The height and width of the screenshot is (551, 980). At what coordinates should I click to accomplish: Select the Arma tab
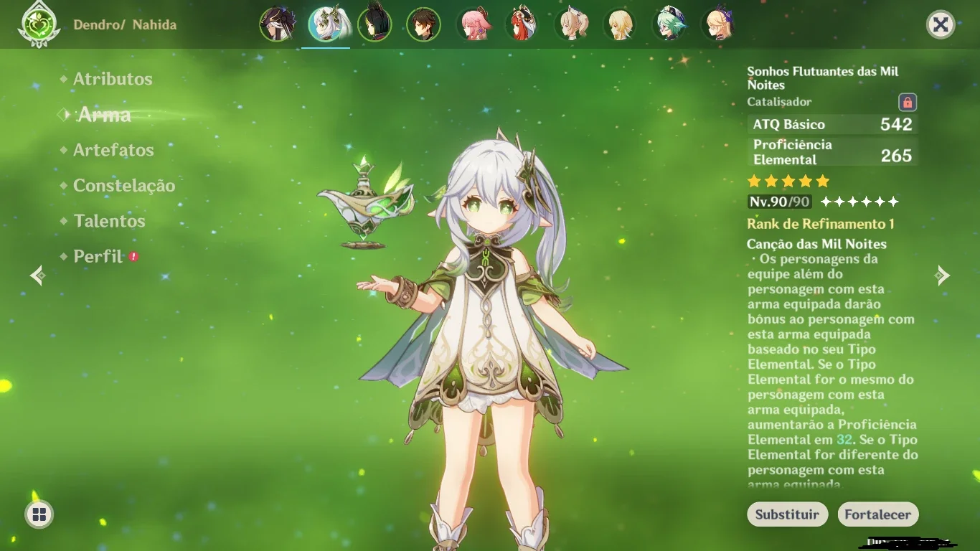point(104,115)
